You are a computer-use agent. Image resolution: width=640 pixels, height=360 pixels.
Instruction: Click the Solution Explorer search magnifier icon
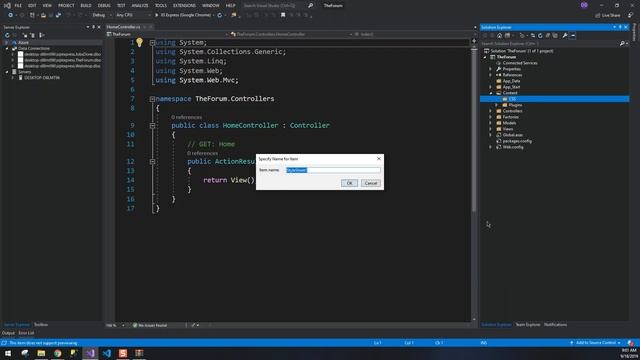[622, 43]
